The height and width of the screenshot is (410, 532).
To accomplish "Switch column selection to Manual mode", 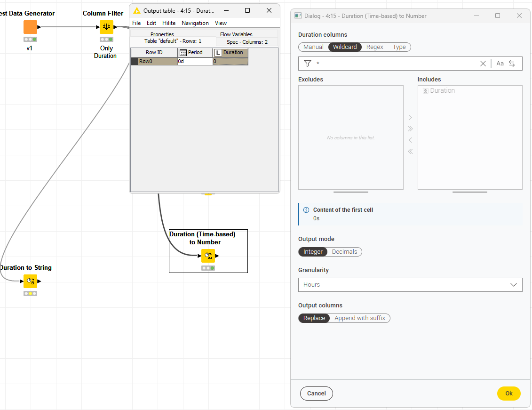I will [x=313, y=47].
